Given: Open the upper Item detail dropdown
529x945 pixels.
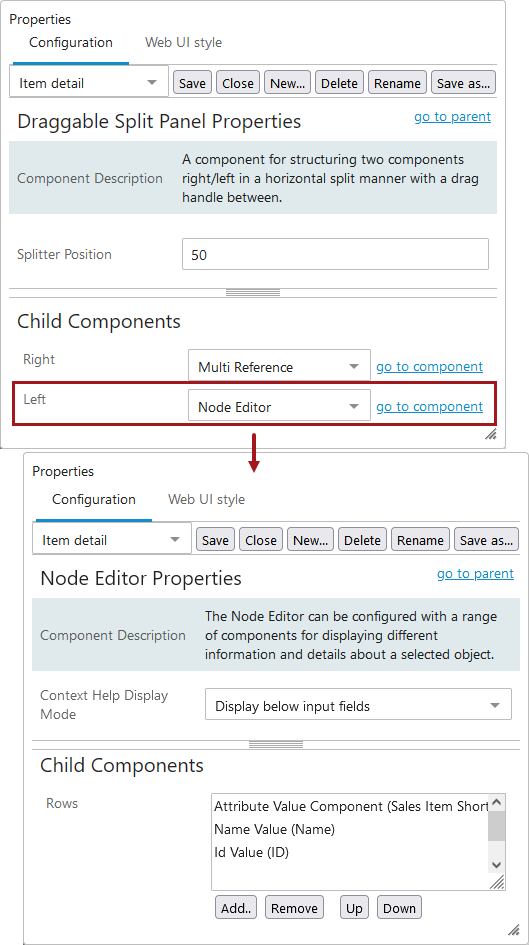Looking at the screenshot, I should 89,83.
